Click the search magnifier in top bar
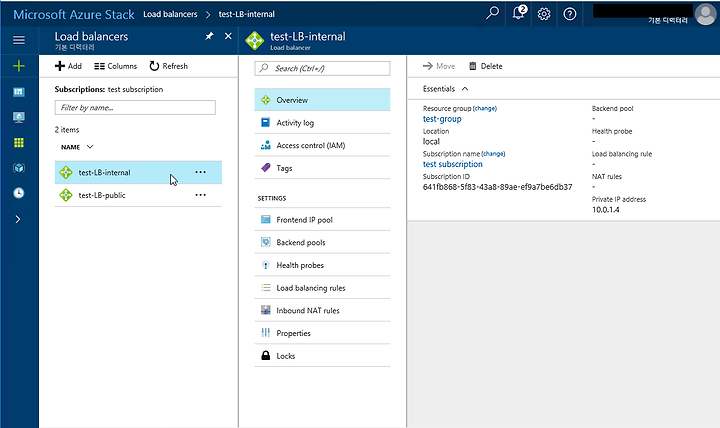This screenshot has height=428, width=720. [492, 13]
